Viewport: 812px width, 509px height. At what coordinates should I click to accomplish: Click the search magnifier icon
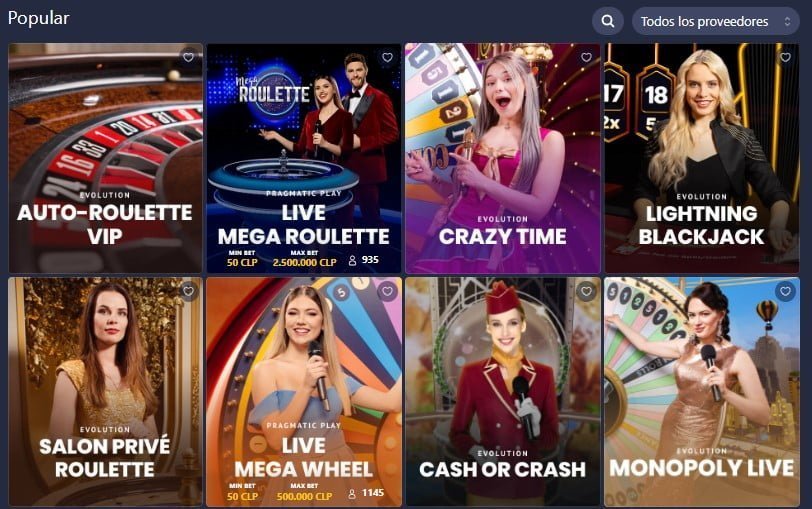tap(607, 21)
